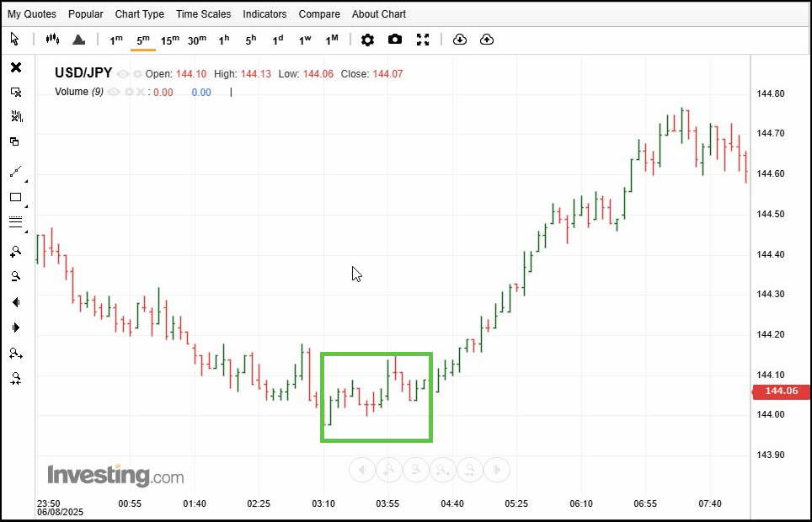Take a chart snapshot with camera icon
Image resolution: width=812 pixels, height=522 pixels.
click(x=394, y=40)
